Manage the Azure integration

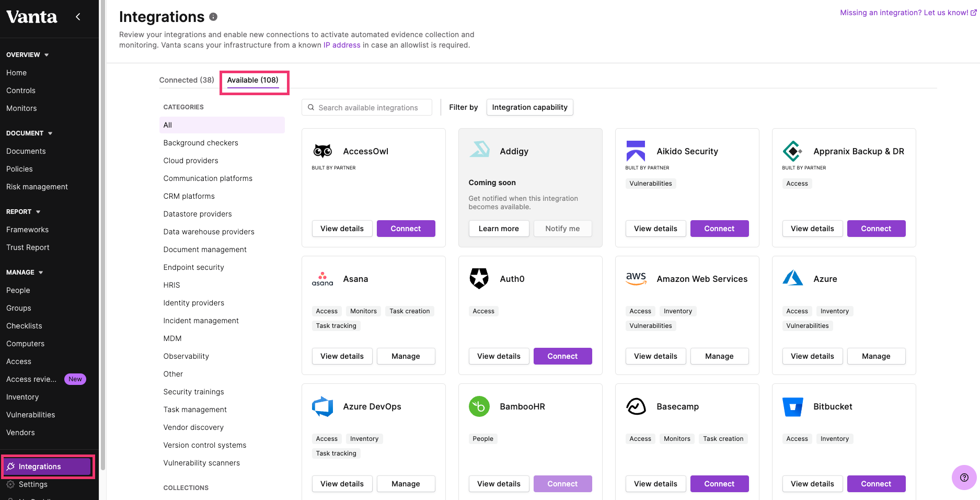click(x=876, y=356)
